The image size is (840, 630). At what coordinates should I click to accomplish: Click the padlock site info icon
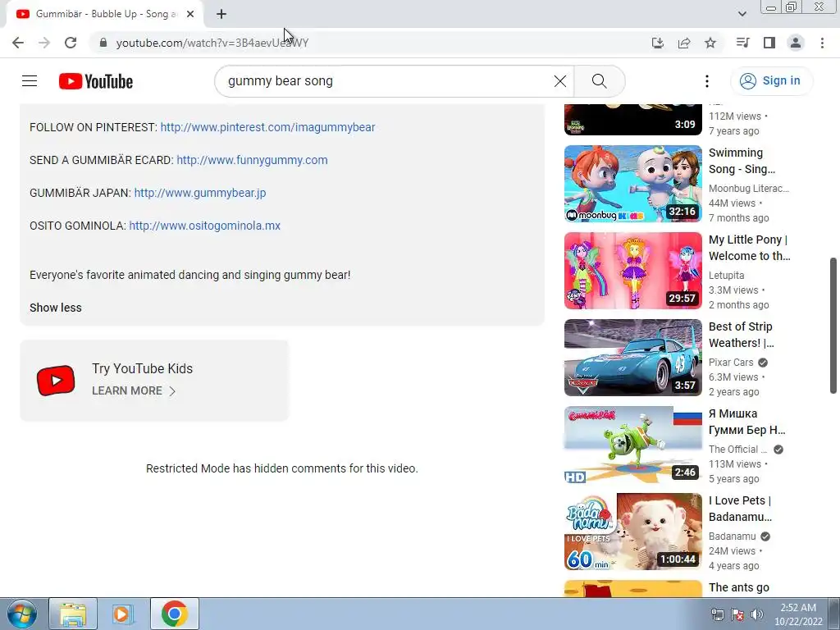coord(103,43)
